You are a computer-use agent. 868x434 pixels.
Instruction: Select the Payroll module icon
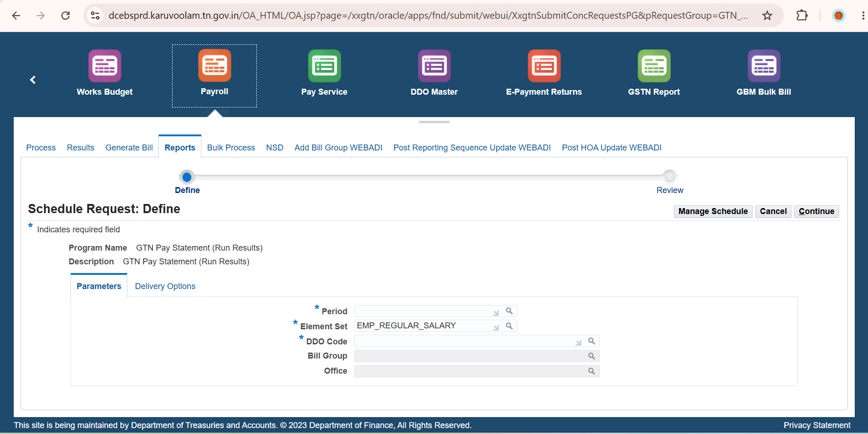pyautogui.click(x=215, y=65)
